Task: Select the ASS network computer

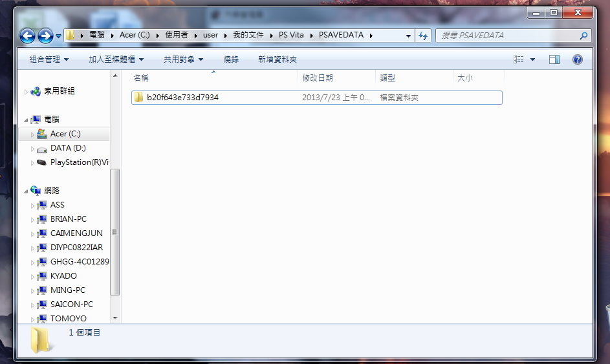Action: click(x=57, y=205)
